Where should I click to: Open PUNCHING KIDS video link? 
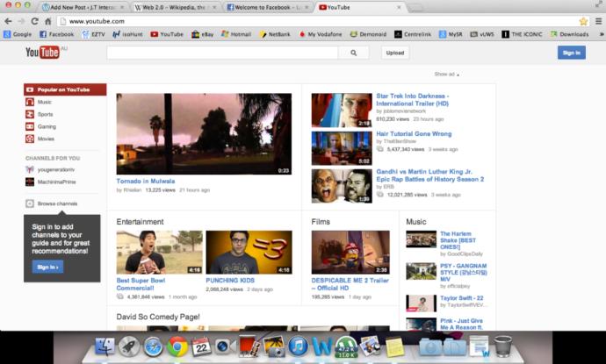[230, 281]
